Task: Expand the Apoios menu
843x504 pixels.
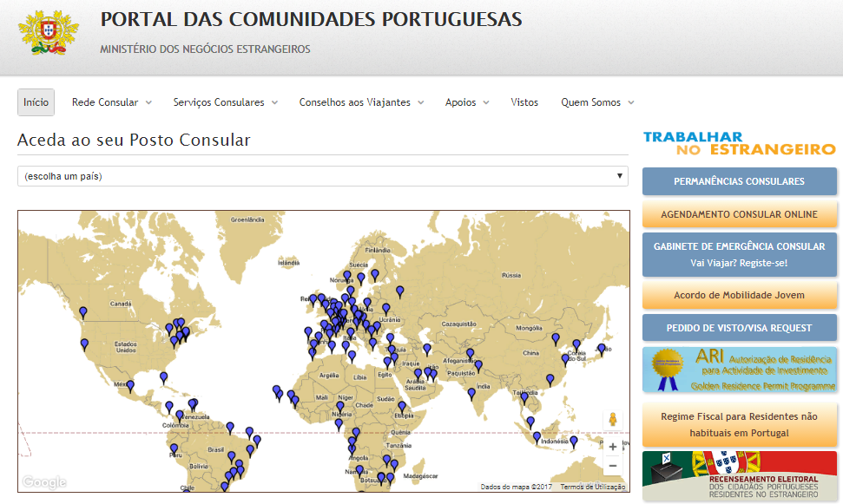Action: 467,102
